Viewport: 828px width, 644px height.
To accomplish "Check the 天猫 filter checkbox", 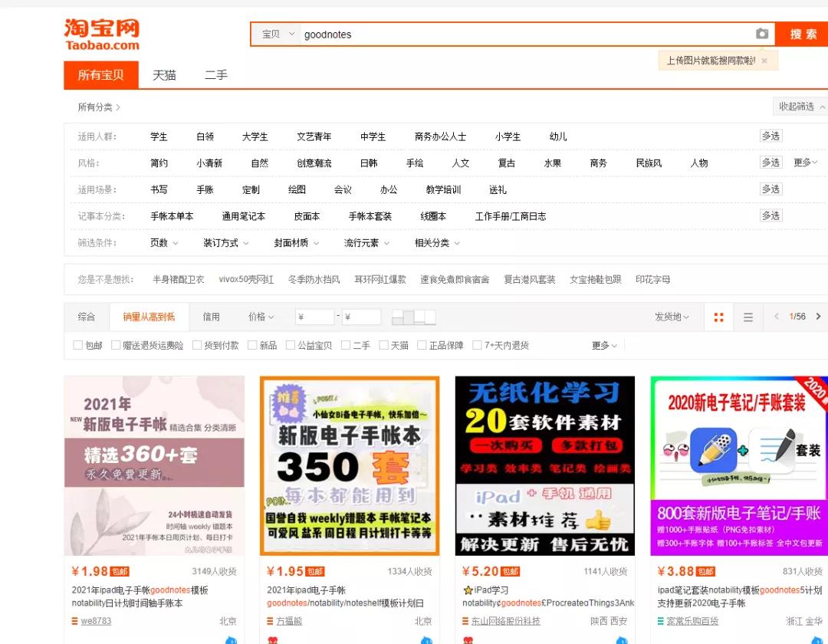I will [384, 345].
